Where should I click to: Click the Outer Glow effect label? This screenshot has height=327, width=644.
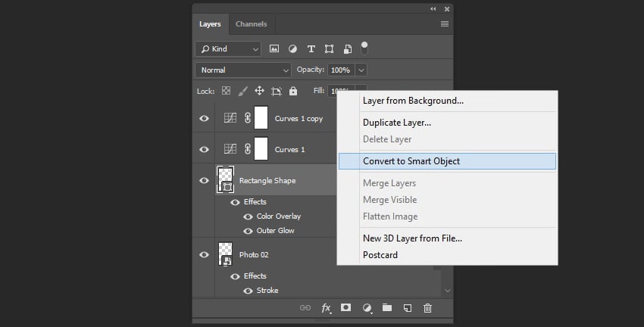point(275,231)
